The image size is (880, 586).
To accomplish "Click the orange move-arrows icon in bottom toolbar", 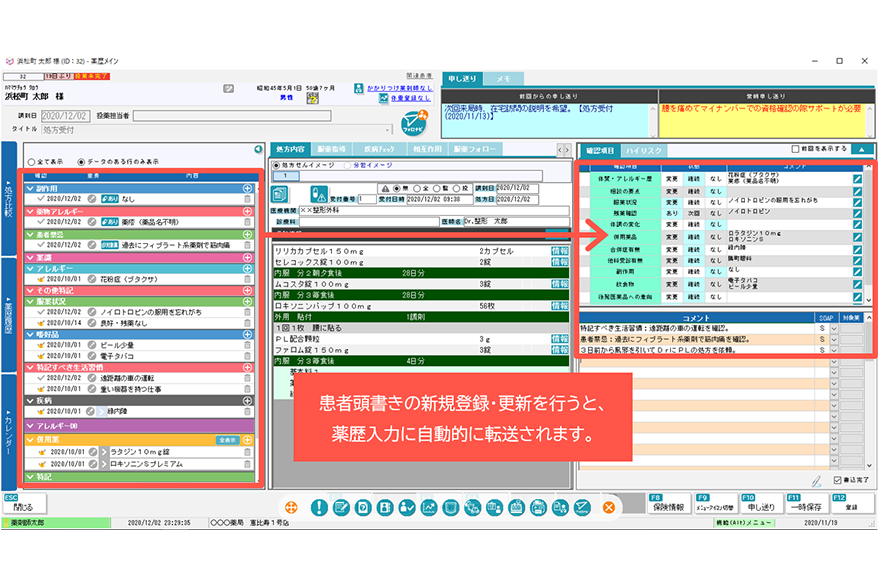I will coord(291,508).
